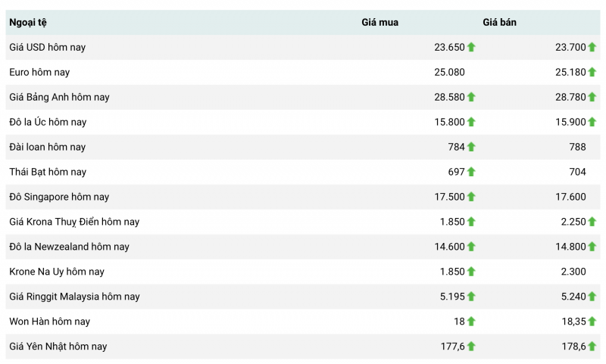Click the up arrow beside Euro sell price 25.180
Viewport: 606px width, 364px height.
(x=592, y=72)
